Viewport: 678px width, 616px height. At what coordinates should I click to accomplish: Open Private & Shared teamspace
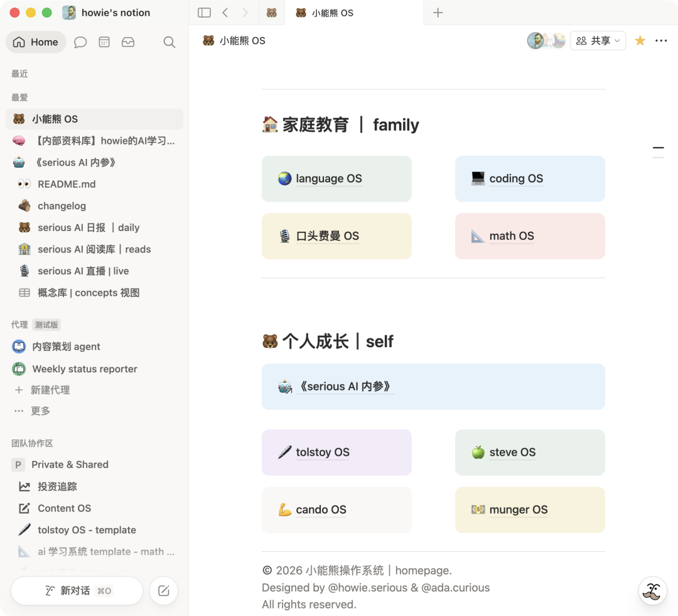click(94, 465)
